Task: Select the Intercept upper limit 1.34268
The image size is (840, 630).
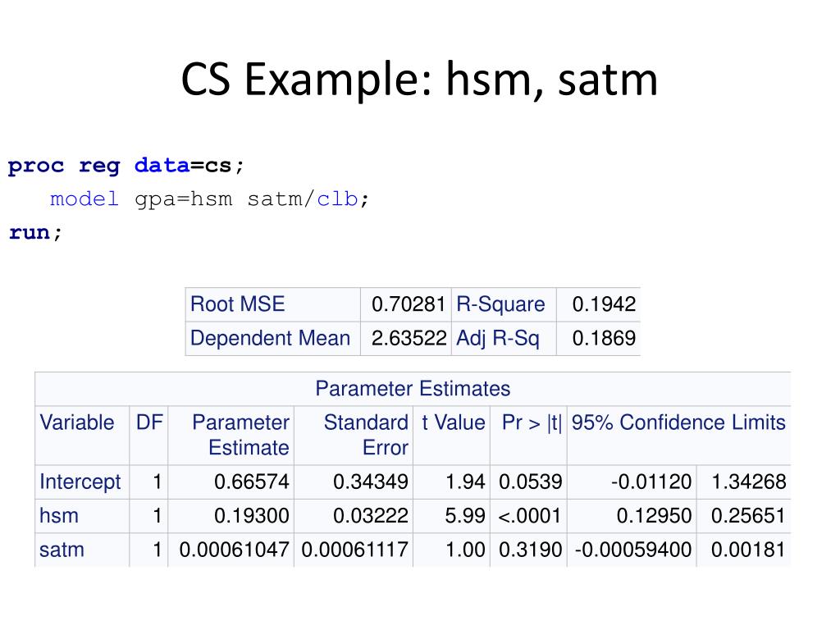Action: (743, 482)
